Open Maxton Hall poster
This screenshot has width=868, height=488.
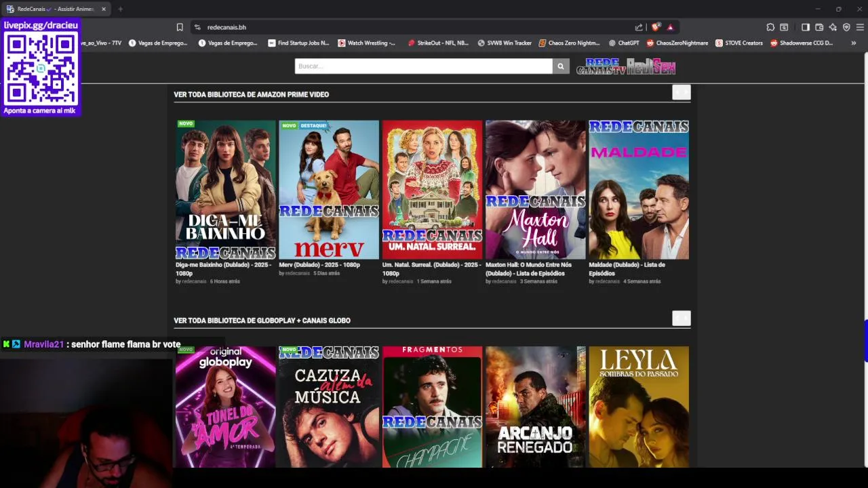(536, 190)
